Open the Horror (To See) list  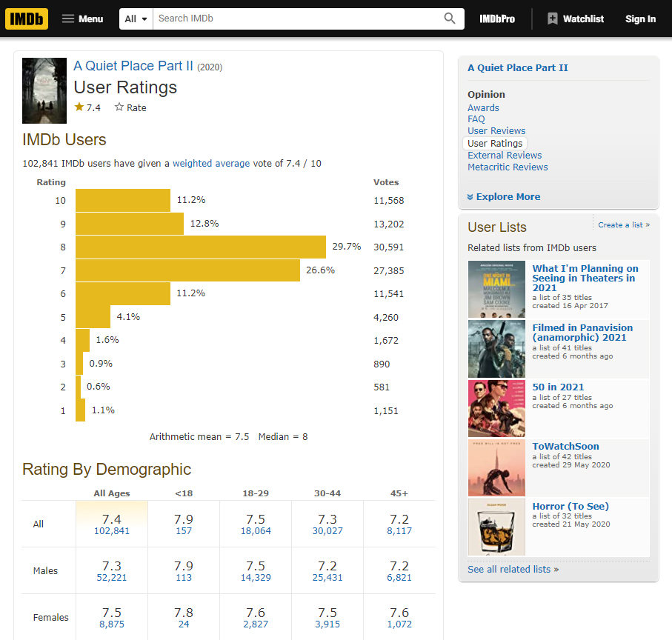point(570,506)
